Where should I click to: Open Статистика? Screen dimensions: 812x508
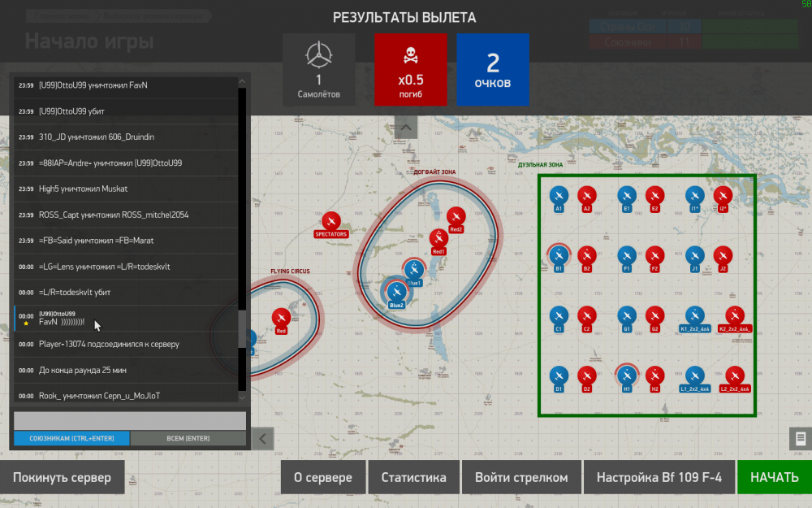click(414, 477)
